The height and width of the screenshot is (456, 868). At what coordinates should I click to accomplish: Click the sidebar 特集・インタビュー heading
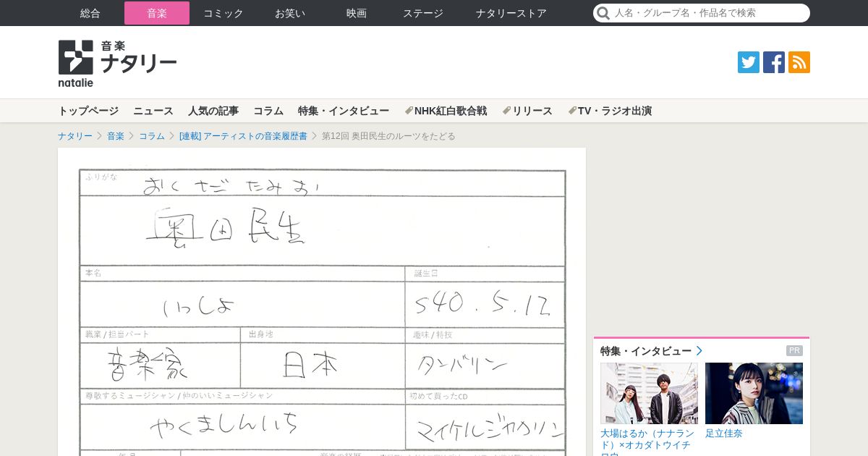coord(646,351)
